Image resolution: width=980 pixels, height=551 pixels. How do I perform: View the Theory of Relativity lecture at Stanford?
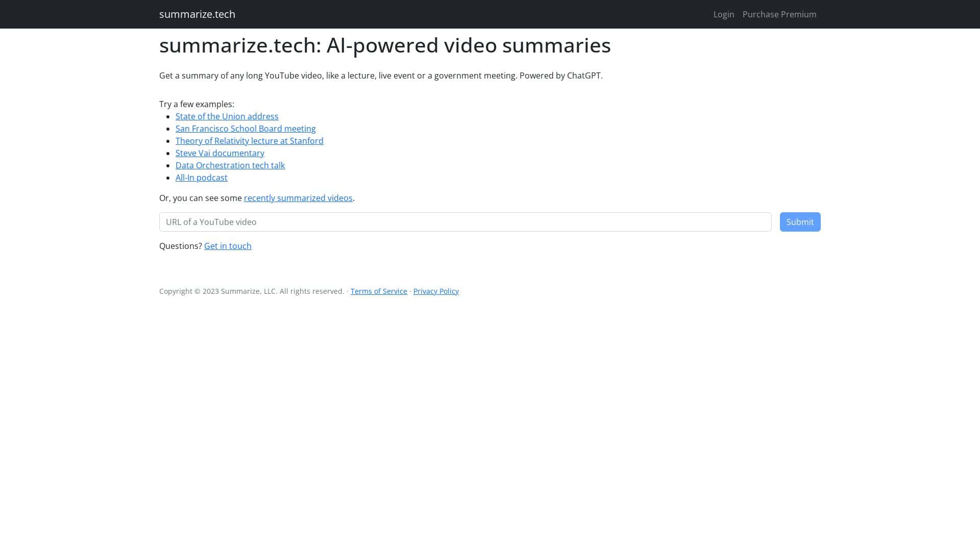249,141
